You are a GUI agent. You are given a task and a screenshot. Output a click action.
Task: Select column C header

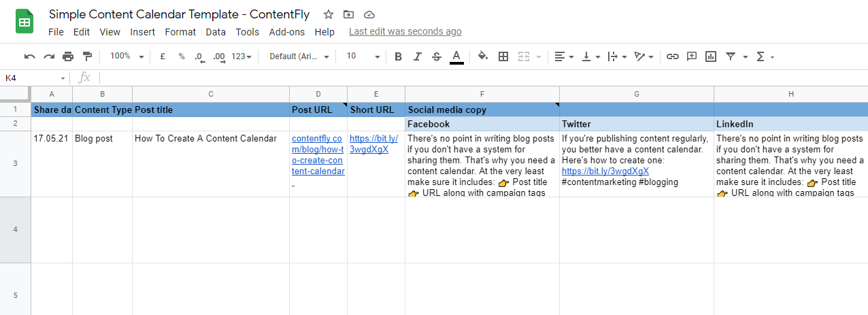tap(211, 94)
